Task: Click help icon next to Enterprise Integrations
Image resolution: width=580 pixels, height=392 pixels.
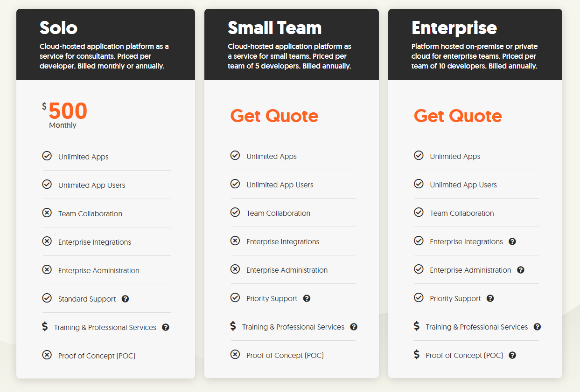Action: pos(512,241)
